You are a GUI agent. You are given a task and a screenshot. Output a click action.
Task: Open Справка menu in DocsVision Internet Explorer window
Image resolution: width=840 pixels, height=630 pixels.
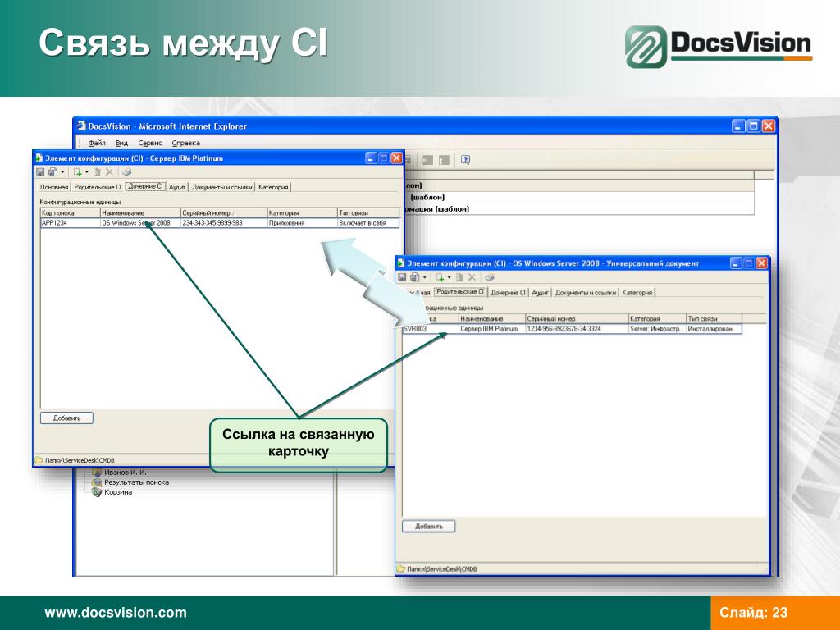tap(186, 143)
